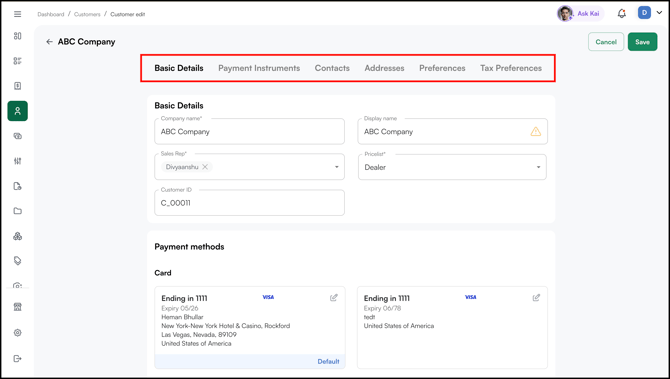670x379 pixels.
Task: Click the blue D user avatar
Action: tap(644, 13)
